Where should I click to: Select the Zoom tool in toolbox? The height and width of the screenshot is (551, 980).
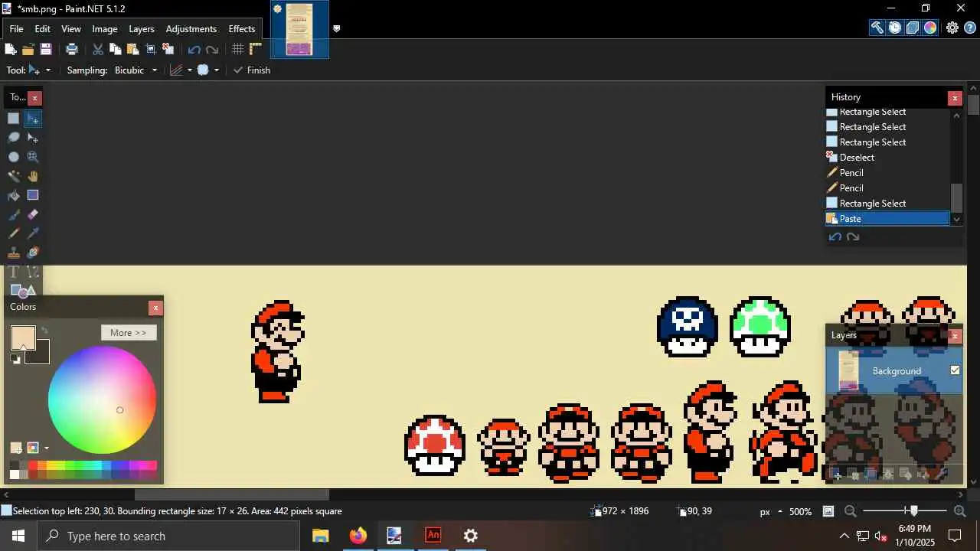click(x=33, y=156)
